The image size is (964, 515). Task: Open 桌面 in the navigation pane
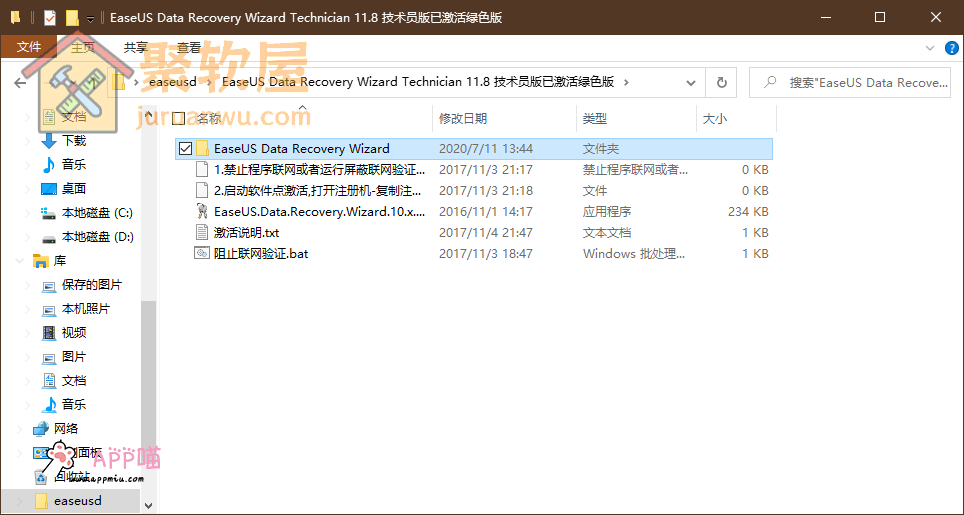pyautogui.click(x=74, y=189)
